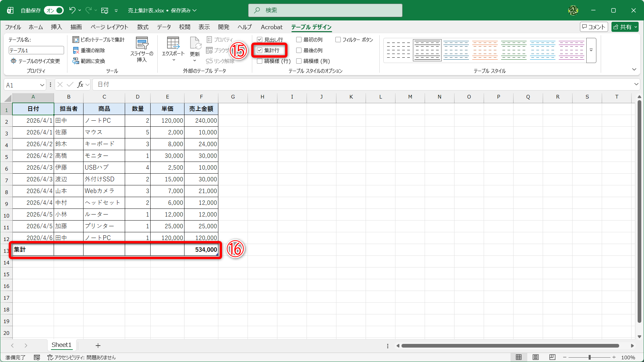Click the Remove Duplicates icon

point(76,50)
